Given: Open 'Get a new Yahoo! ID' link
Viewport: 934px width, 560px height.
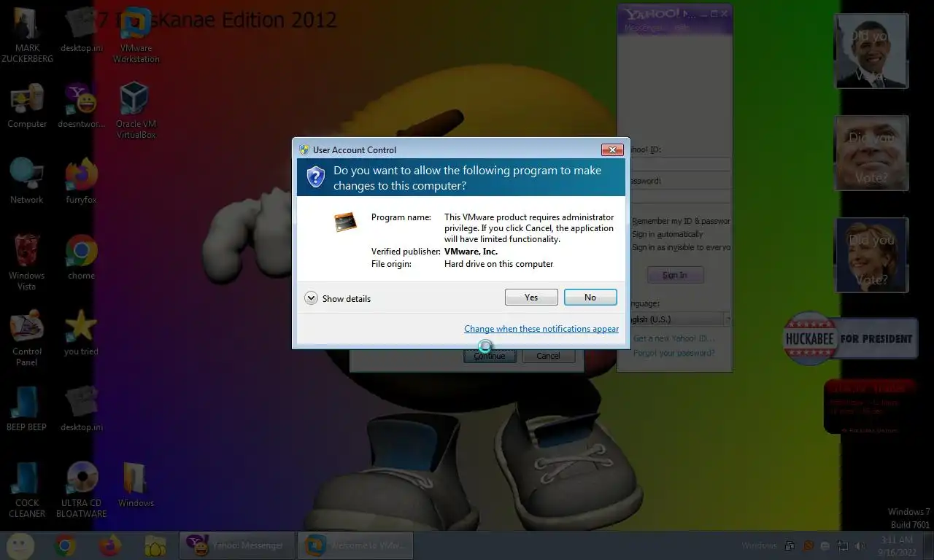Looking at the screenshot, I should [674, 339].
